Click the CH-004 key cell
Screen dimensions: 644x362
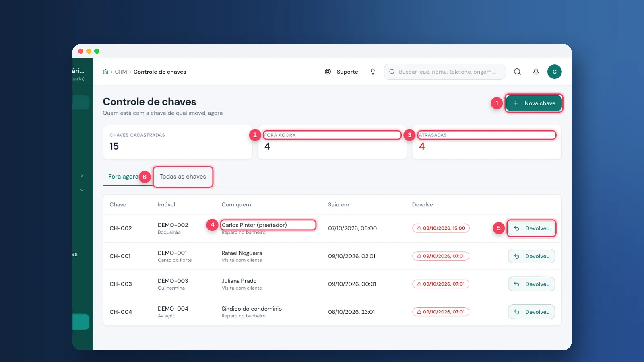(x=121, y=312)
